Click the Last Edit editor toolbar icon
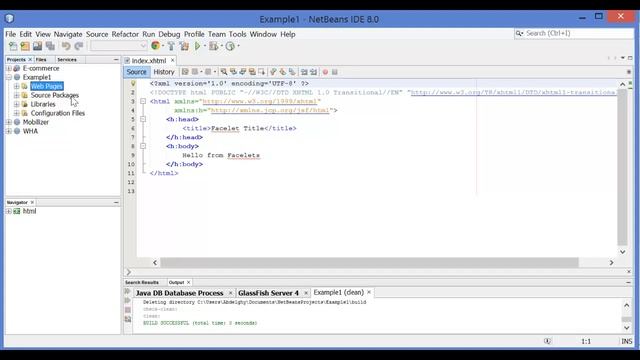The width and height of the screenshot is (640, 360). pos(185,72)
